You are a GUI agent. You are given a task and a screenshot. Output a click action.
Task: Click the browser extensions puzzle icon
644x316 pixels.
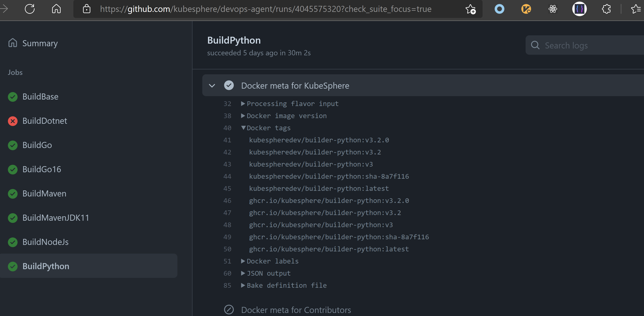[606, 9]
